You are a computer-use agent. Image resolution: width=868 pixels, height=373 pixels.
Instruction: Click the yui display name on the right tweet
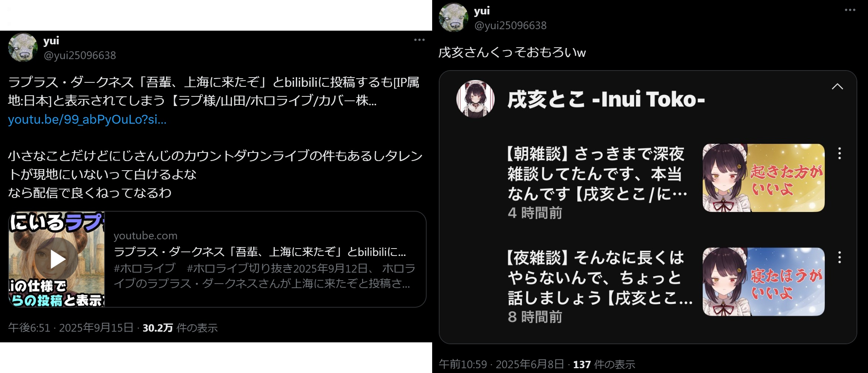click(482, 11)
